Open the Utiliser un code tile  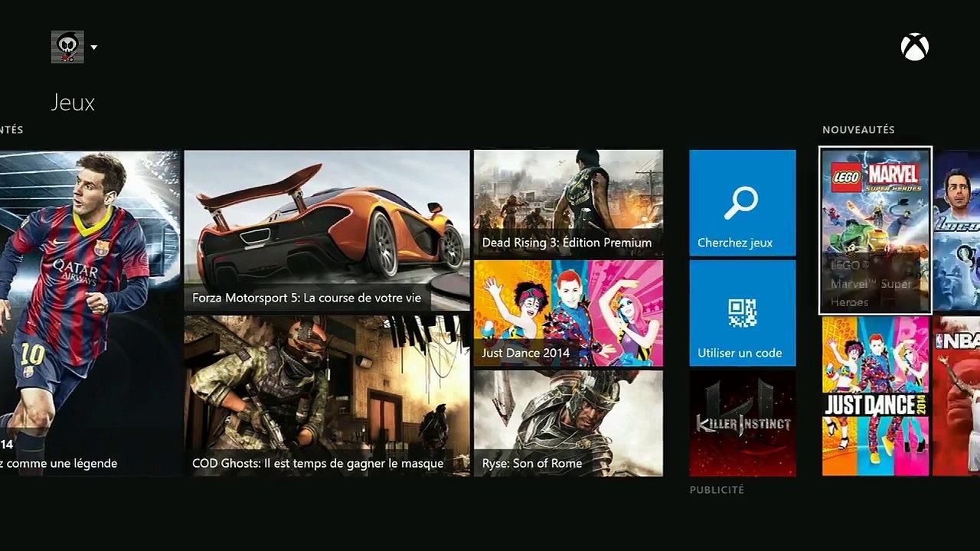(743, 313)
